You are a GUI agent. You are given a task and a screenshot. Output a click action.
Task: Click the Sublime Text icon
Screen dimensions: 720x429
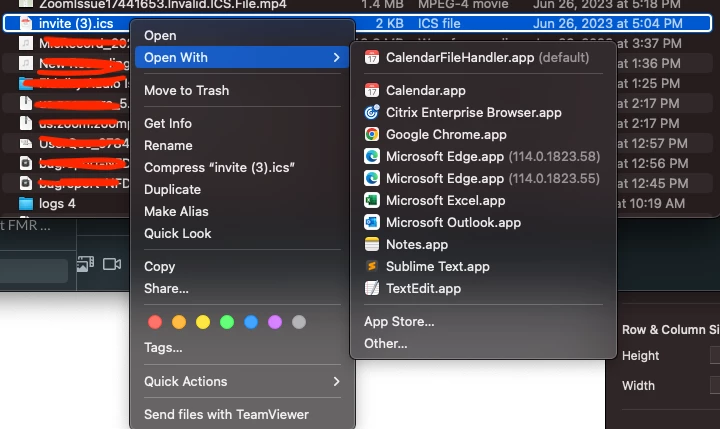(372, 266)
